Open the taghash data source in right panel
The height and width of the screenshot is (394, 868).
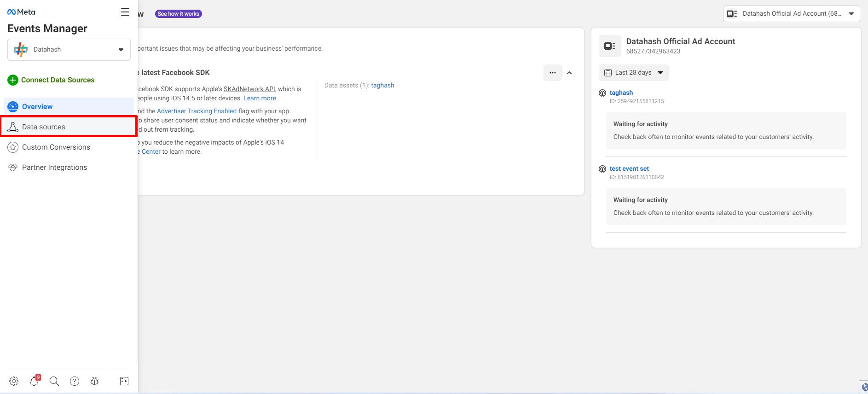tap(621, 93)
